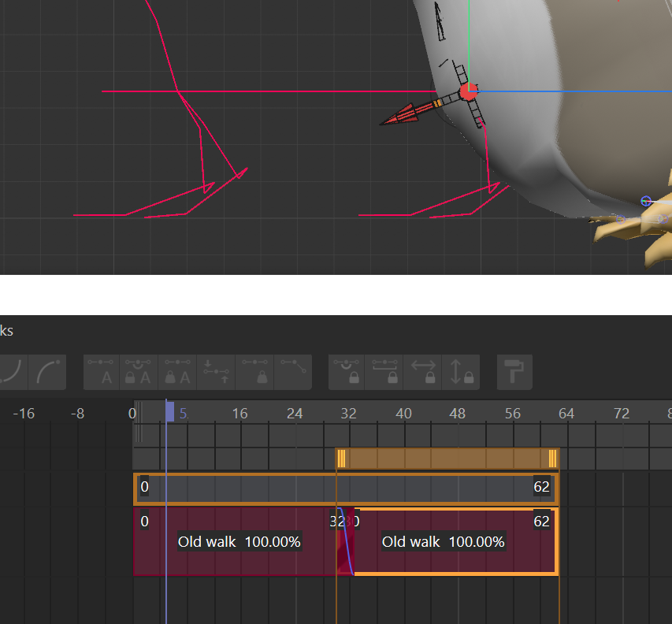The width and height of the screenshot is (672, 624).
Task: Click frame 40 on the timeline ruler
Action: (x=403, y=414)
